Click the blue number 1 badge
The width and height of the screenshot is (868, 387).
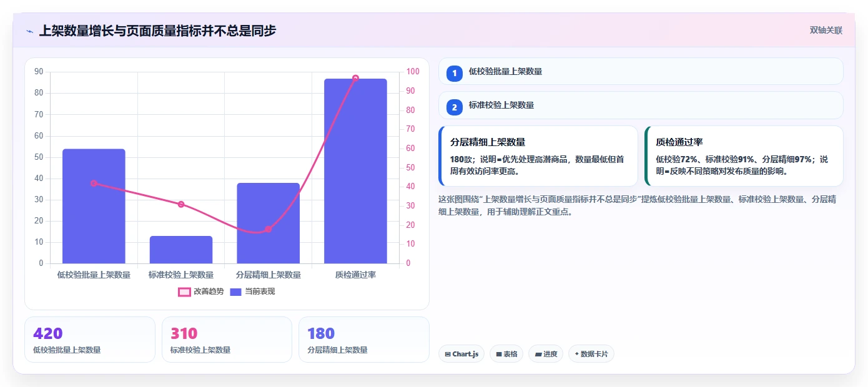point(455,73)
